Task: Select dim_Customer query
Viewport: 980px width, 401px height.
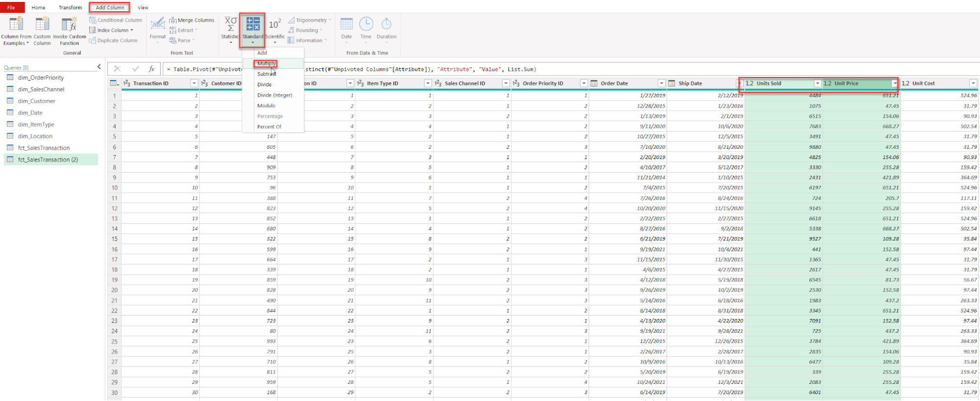Action: click(51, 101)
